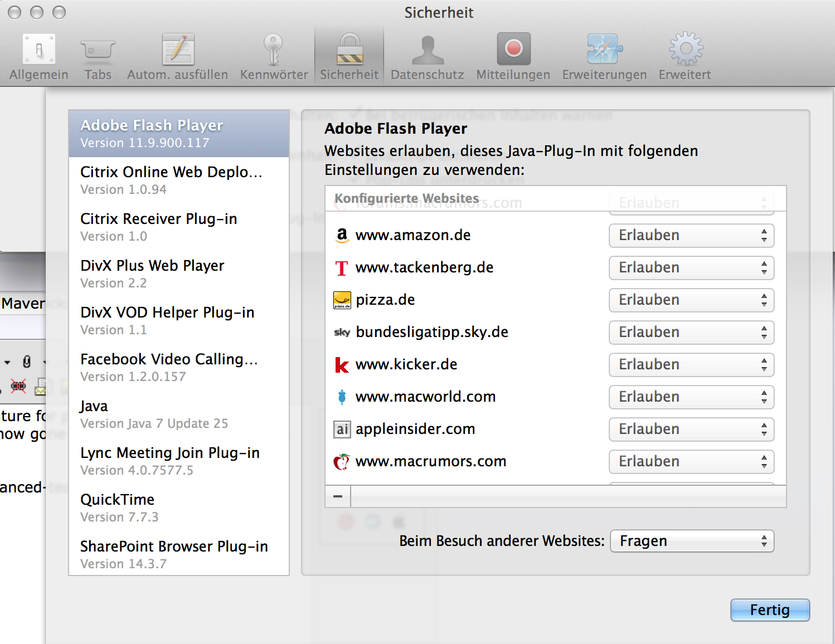Select www.tackenberg.de website row

556,268
